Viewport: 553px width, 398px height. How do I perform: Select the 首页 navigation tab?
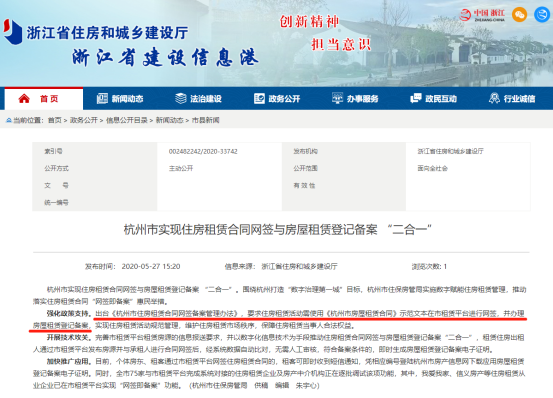point(44,99)
